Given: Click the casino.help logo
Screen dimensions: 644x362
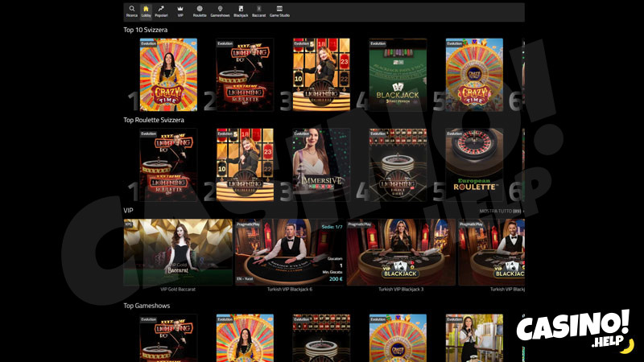Looking at the screenshot, I should 574,331.
